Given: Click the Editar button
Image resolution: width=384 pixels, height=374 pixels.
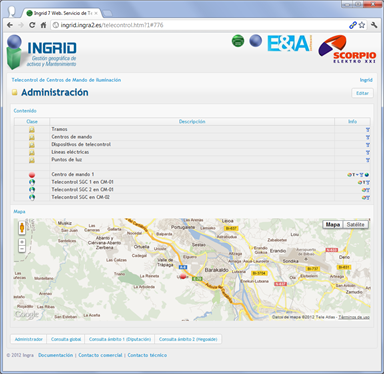Looking at the screenshot, I should (x=362, y=93).
